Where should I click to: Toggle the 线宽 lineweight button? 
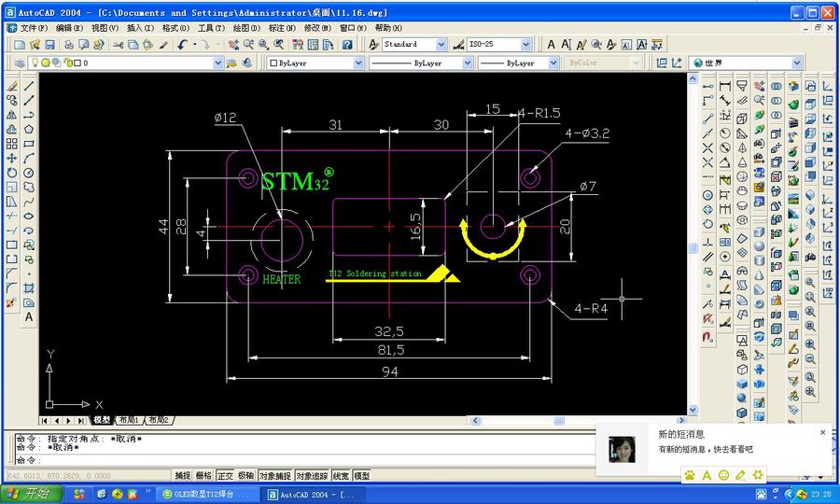coord(341,476)
